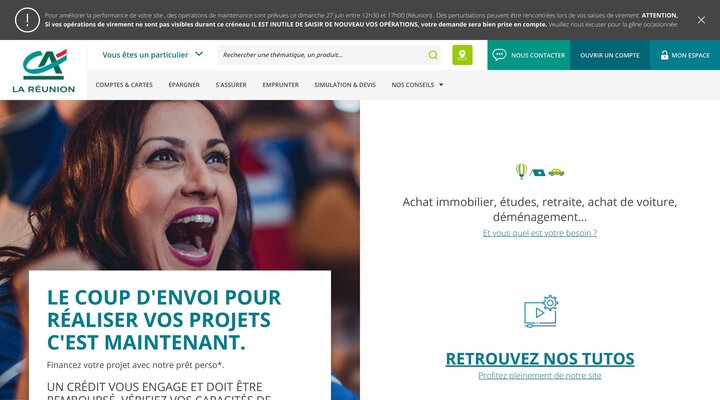
Task: Select the S'assurer menu item
Action: coord(231,85)
